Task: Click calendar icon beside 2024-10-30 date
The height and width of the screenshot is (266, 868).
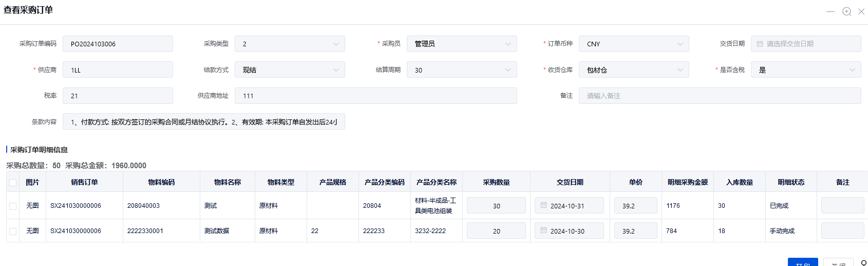Action: pos(543,230)
